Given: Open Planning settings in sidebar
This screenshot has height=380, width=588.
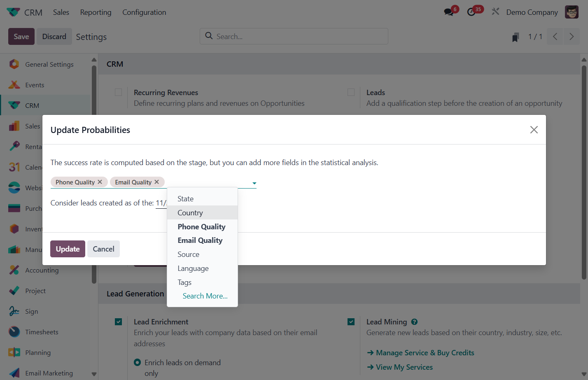Looking at the screenshot, I should [x=45, y=352].
